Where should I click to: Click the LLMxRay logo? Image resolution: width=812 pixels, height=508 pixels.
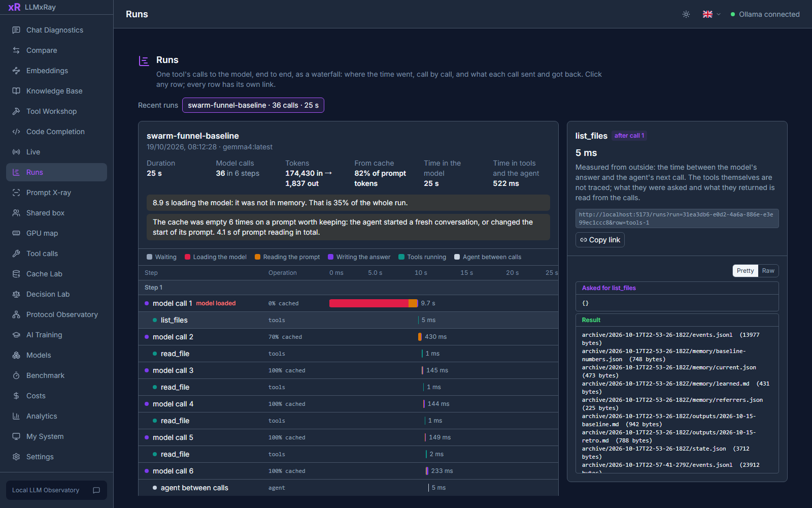32,7
